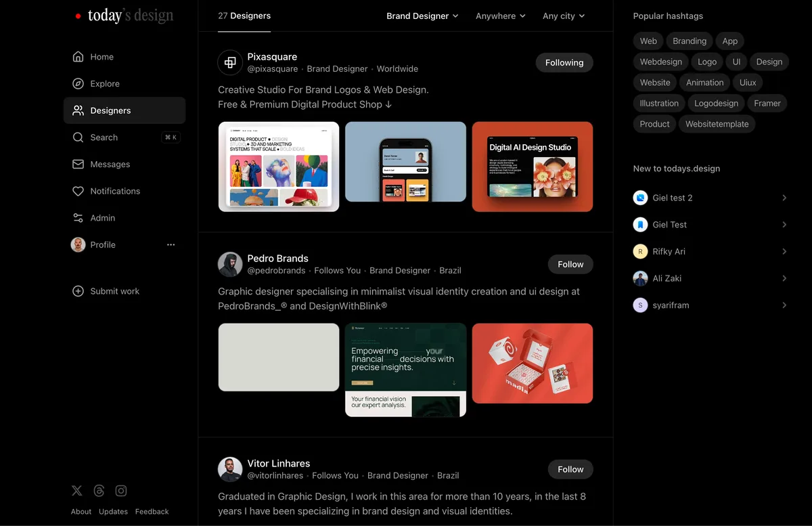Expand syarifram chevron arrow

pyautogui.click(x=784, y=305)
